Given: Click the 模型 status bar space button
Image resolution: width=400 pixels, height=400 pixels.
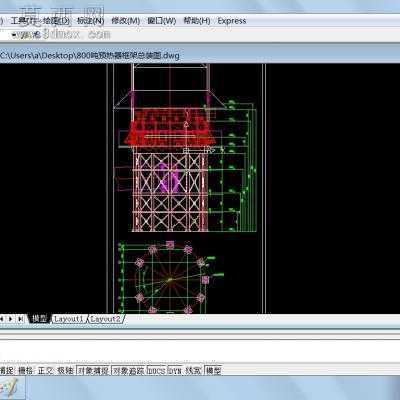Looking at the screenshot, I should pos(213,370).
